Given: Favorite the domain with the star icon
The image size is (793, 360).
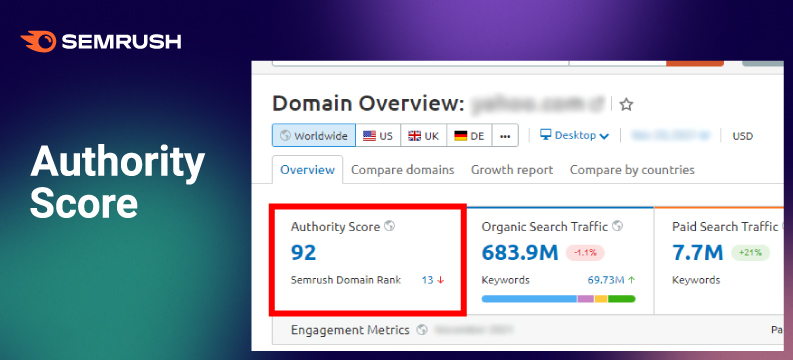Looking at the screenshot, I should [627, 105].
